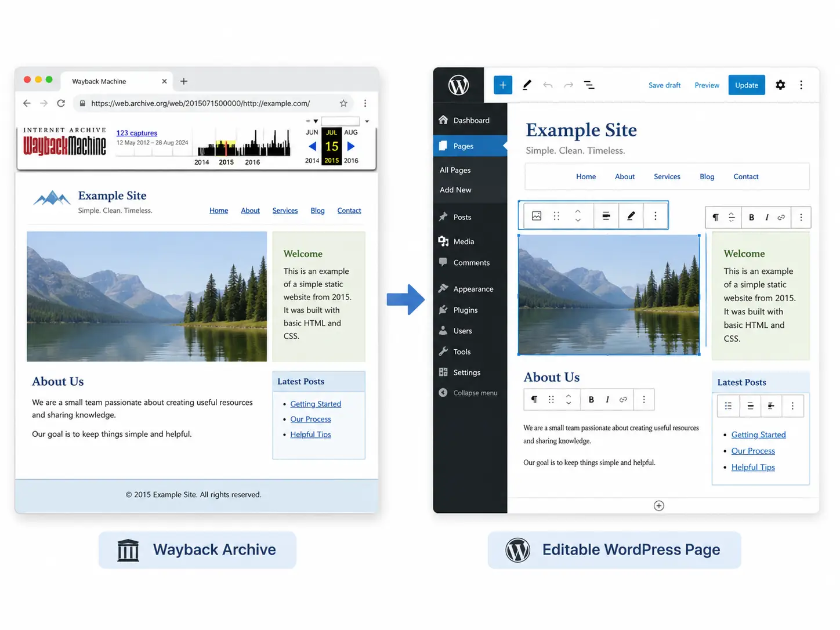Click Contact in editor navigation block
The image size is (840, 630).
pyautogui.click(x=745, y=176)
